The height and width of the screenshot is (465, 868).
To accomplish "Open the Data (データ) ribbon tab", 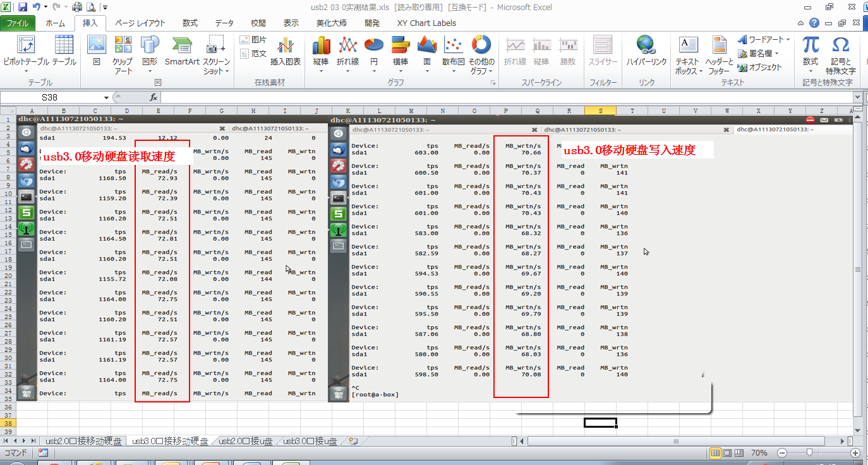I will click(224, 23).
